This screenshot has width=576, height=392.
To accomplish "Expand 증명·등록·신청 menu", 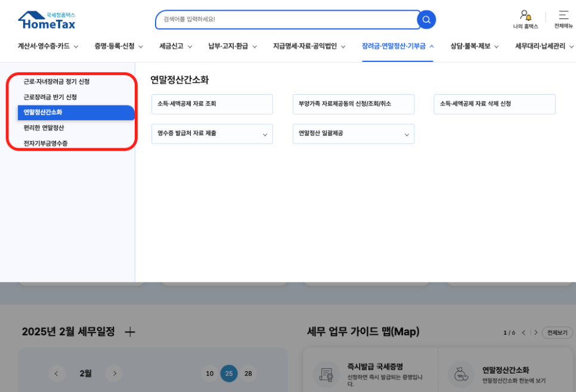I will (x=119, y=46).
